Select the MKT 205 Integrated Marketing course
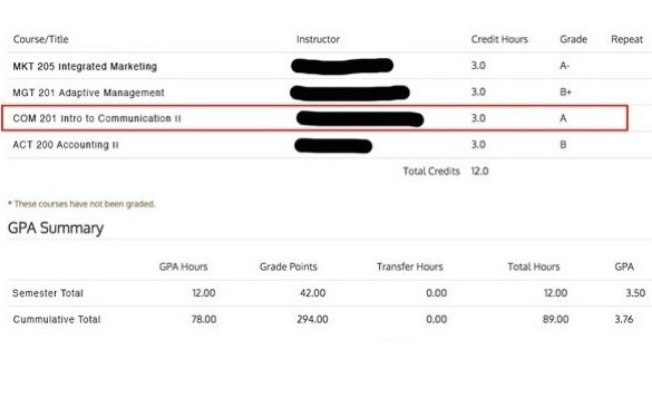This screenshot has height=408, width=652. pyautogui.click(x=85, y=66)
